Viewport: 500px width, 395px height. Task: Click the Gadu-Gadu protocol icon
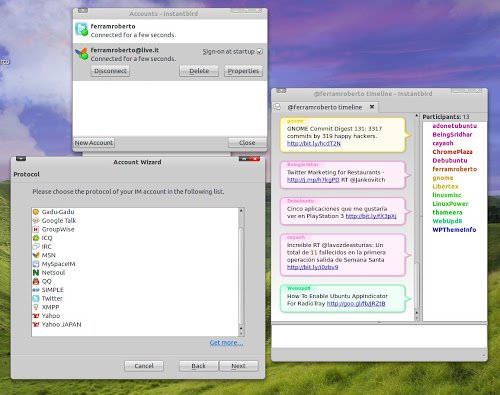pyautogui.click(x=36, y=212)
